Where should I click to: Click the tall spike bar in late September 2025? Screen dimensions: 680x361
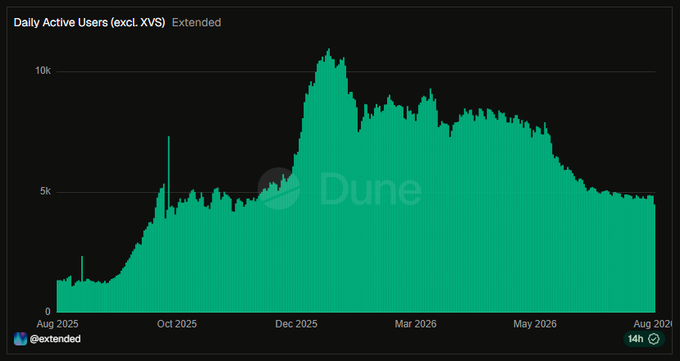point(169,224)
